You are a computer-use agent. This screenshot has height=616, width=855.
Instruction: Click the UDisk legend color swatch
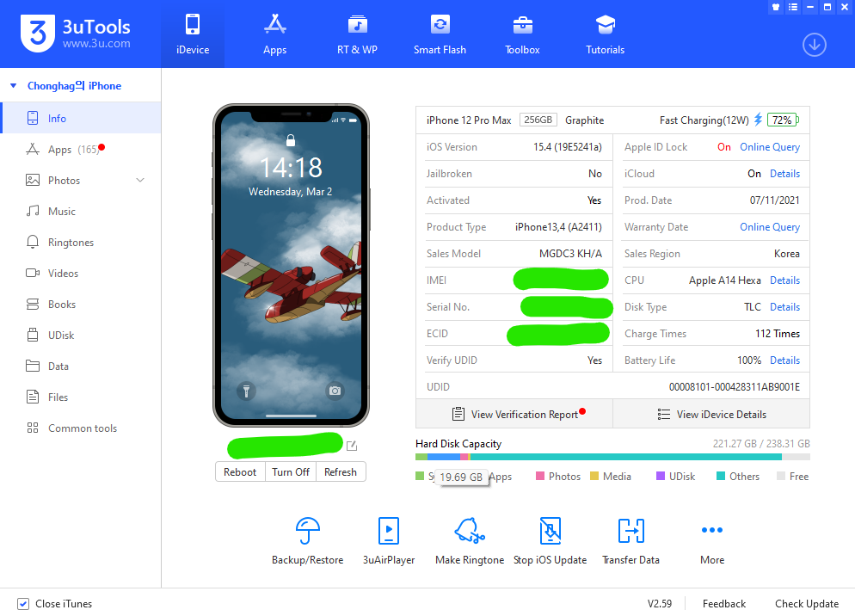[x=661, y=477]
